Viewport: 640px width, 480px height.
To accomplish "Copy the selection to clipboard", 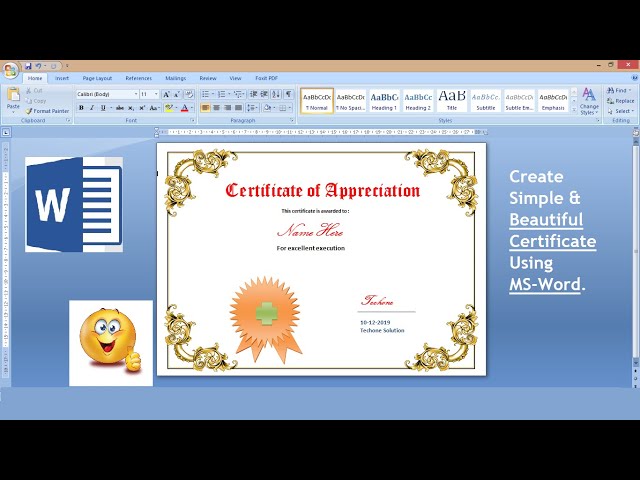I will [x=36, y=101].
